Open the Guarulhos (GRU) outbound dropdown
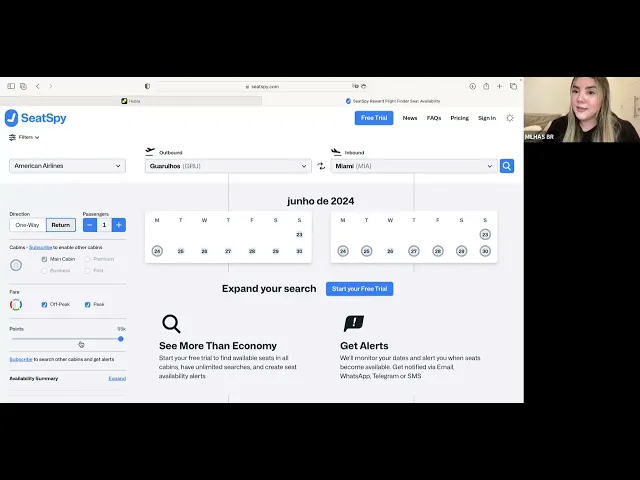 [228, 166]
